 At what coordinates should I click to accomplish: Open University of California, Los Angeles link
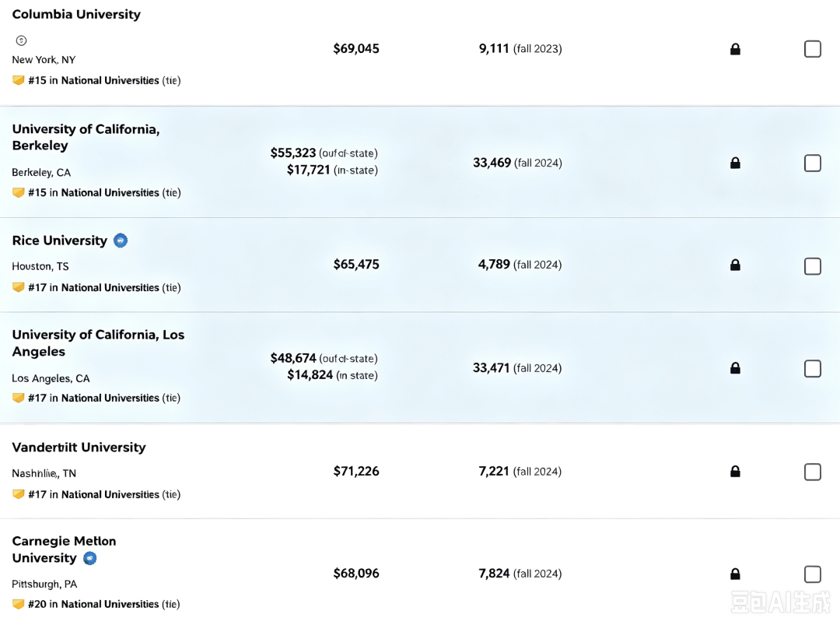coord(98,343)
